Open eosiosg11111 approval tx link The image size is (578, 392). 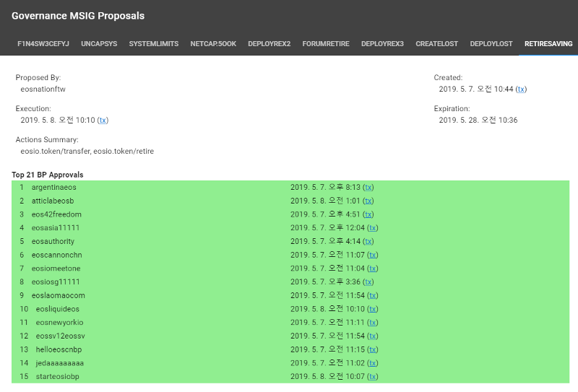[368, 282]
